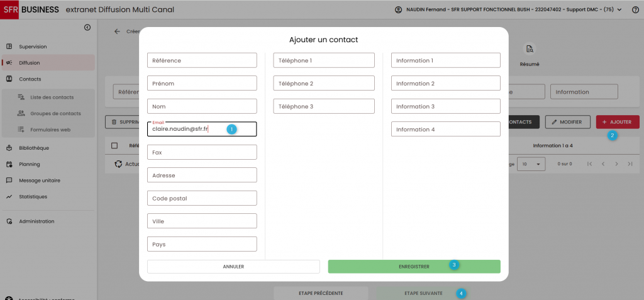Image resolution: width=644 pixels, height=300 pixels.
Task: Click the Pays input field
Action: [x=202, y=244]
